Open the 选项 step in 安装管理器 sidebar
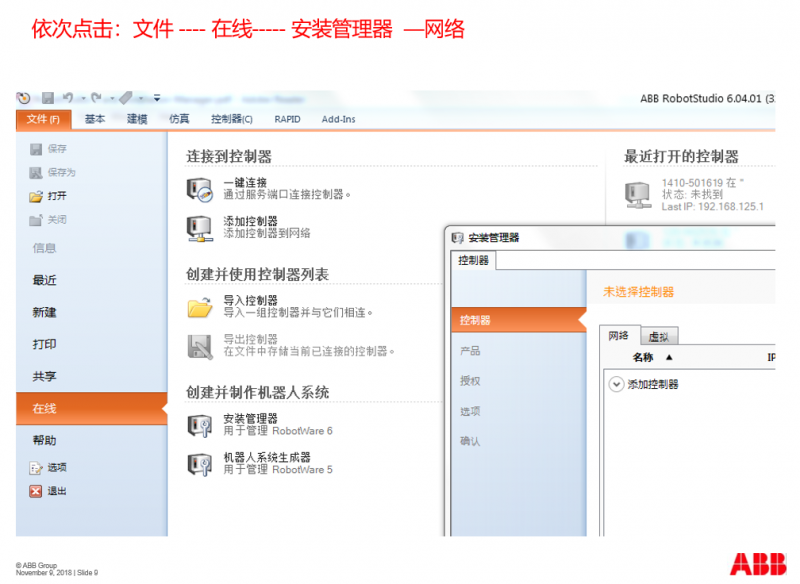The width and height of the screenshot is (800, 584). click(470, 411)
